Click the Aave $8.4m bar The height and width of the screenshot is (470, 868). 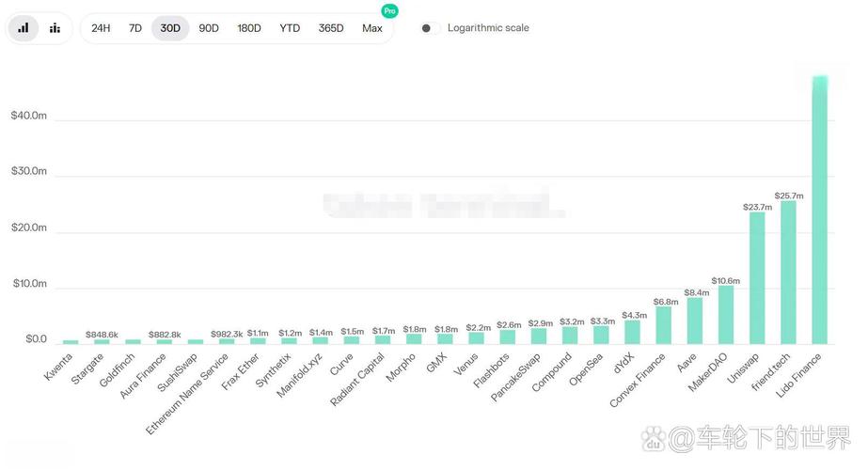point(695,321)
